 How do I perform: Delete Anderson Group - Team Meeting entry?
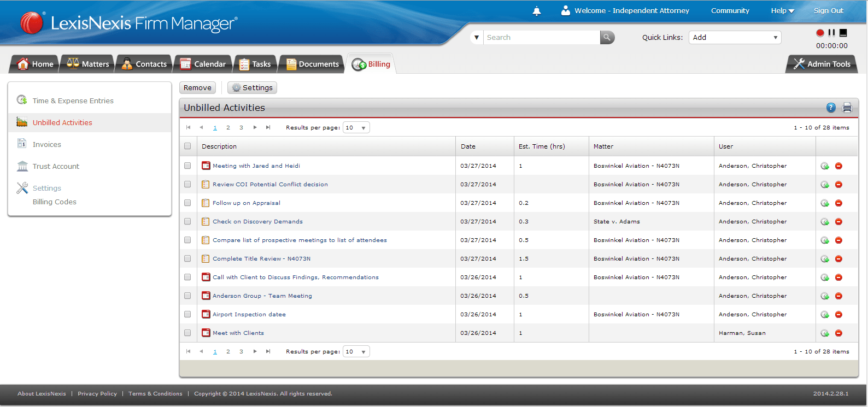point(838,296)
